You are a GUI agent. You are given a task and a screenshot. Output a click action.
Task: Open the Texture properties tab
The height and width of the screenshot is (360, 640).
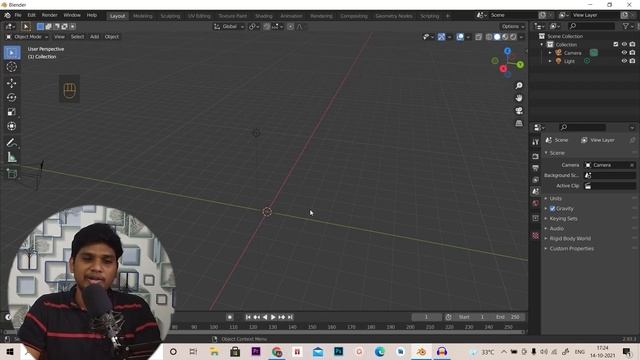(x=536, y=236)
